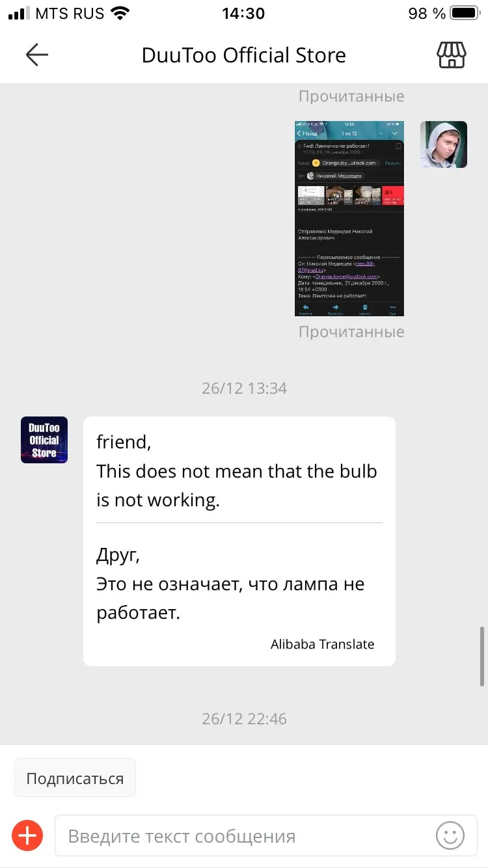Tap the 26/12 13:34 timestamp
This screenshot has width=488, height=868.
click(x=244, y=388)
